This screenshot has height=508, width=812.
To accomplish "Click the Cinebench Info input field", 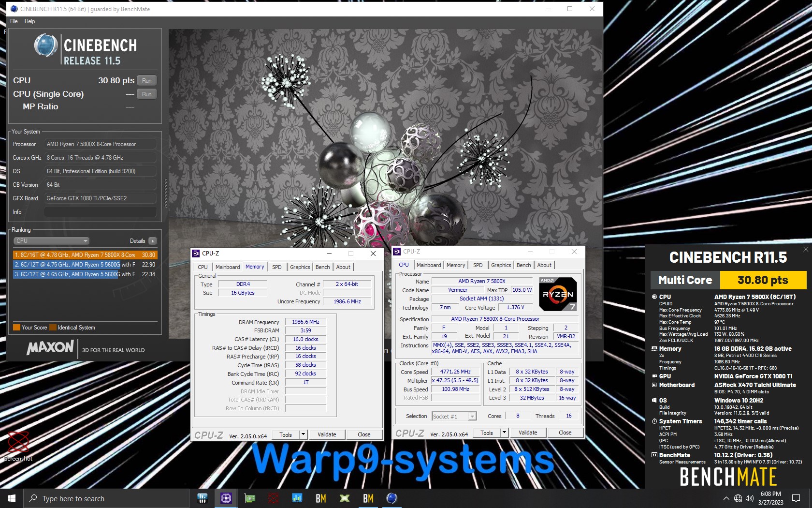I will [101, 212].
